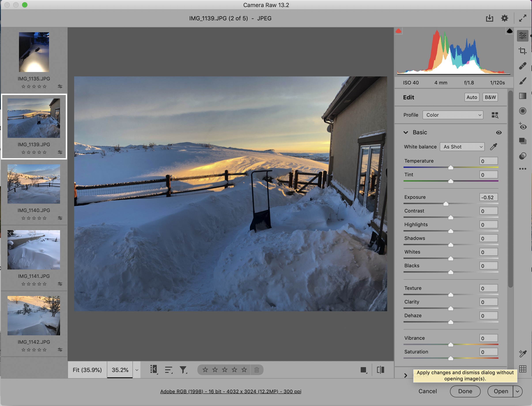The width and height of the screenshot is (532, 406).
Task: Click the Exposure value field -0.52
Action: (489, 197)
